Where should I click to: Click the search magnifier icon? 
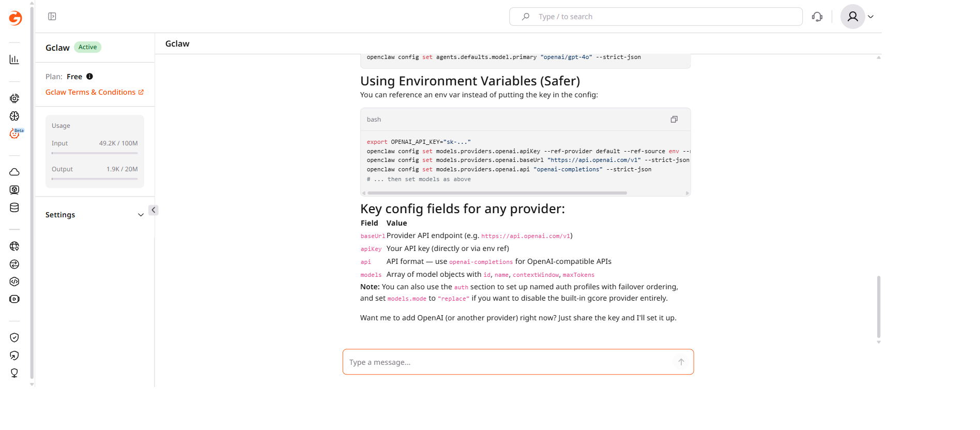[x=526, y=17]
